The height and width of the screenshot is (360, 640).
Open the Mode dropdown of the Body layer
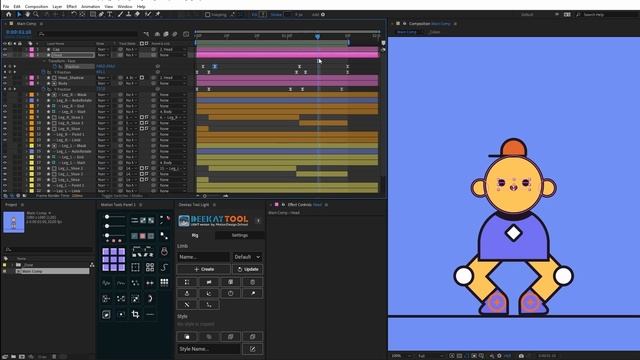click(103, 83)
